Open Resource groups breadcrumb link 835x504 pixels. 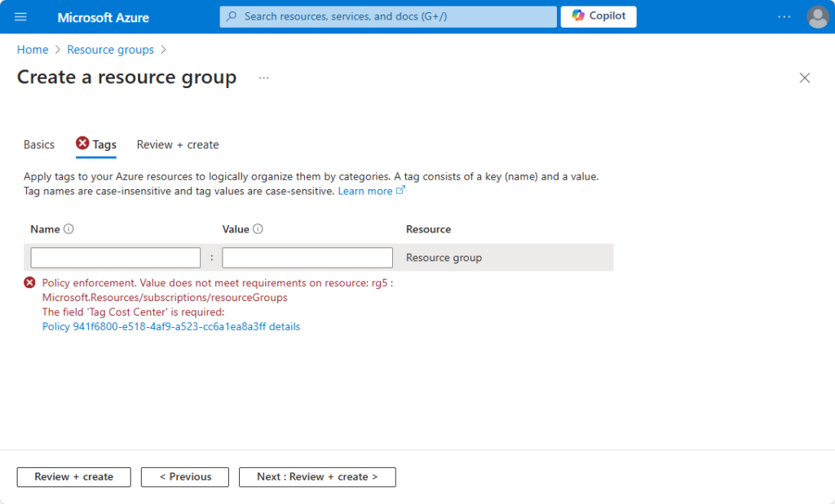[x=110, y=50]
